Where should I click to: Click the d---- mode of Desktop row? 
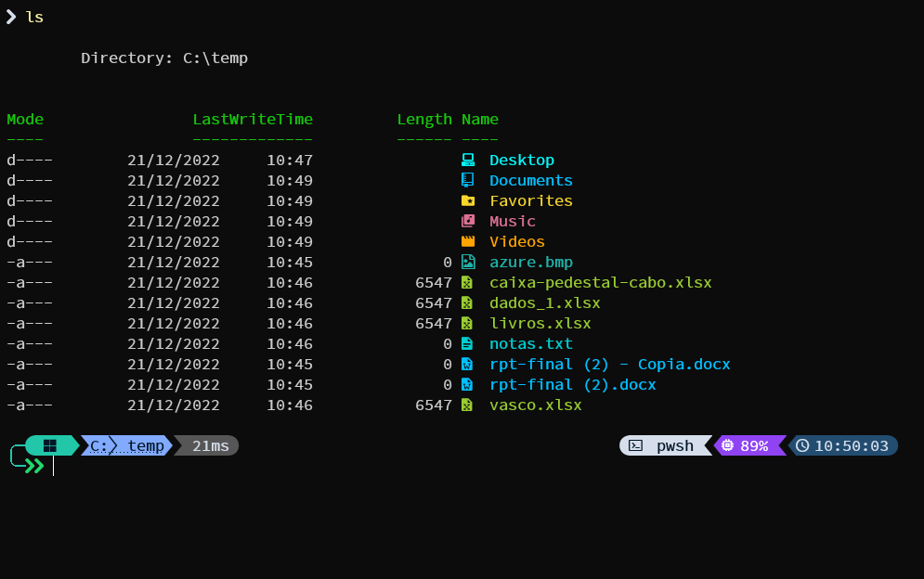point(30,161)
